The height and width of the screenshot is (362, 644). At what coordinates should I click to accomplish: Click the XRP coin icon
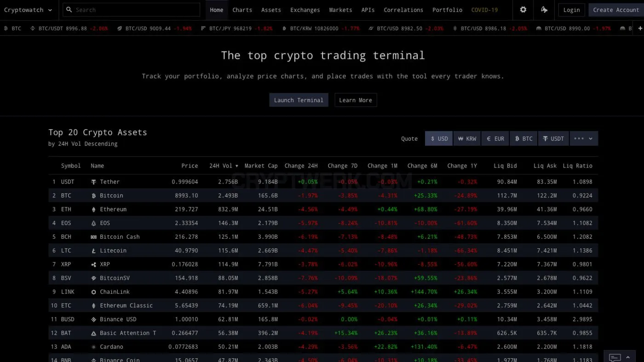(94, 265)
